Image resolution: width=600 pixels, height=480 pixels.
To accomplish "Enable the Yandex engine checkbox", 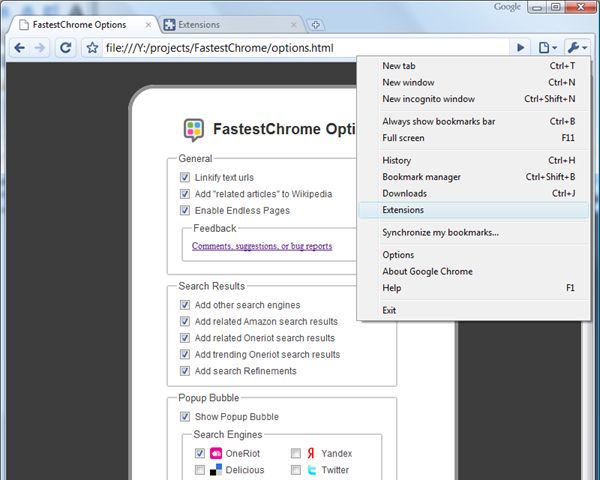I will point(296,453).
